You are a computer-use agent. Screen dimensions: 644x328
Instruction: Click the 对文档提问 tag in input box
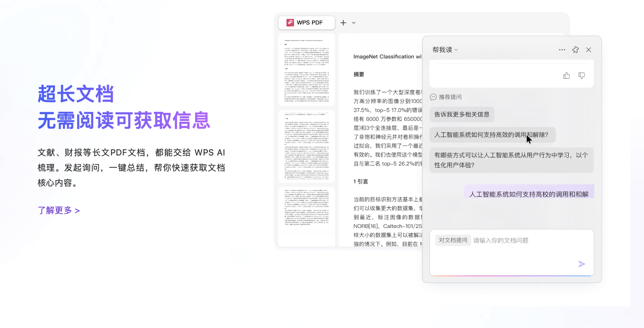point(453,240)
